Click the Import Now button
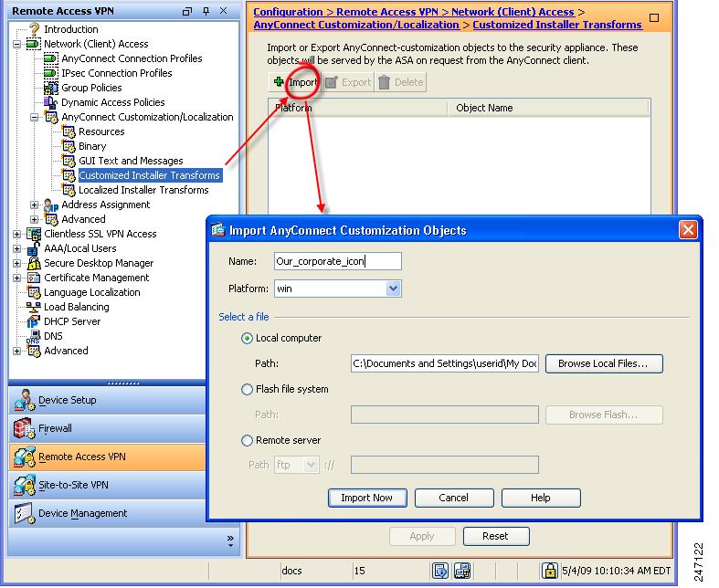The width and height of the screenshot is (719, 588). (x=367, y=499)
